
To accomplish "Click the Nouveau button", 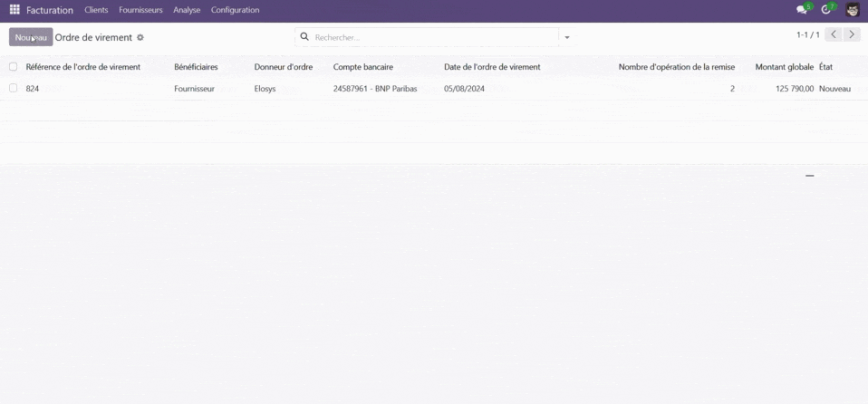I will (31, 37).
